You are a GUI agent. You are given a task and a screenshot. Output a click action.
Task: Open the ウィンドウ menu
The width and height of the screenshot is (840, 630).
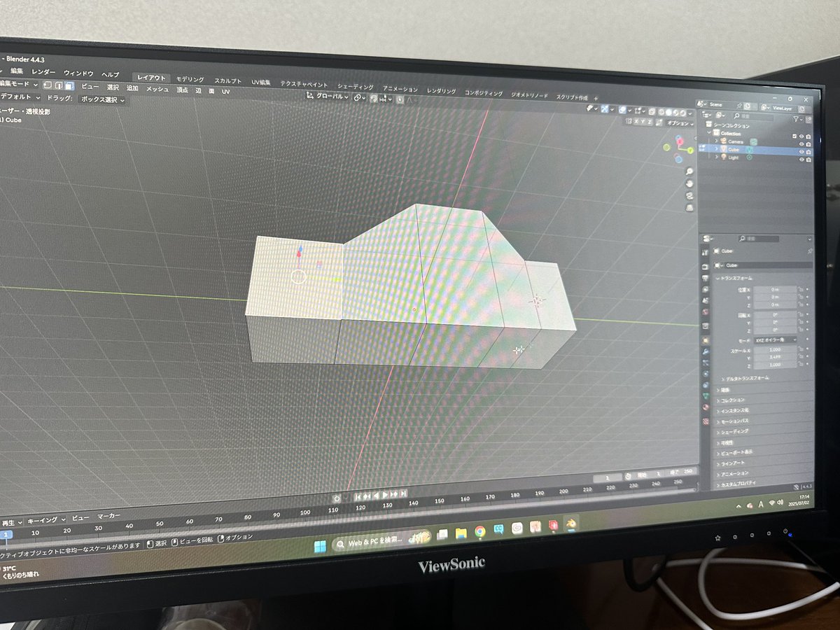(78, 73)
